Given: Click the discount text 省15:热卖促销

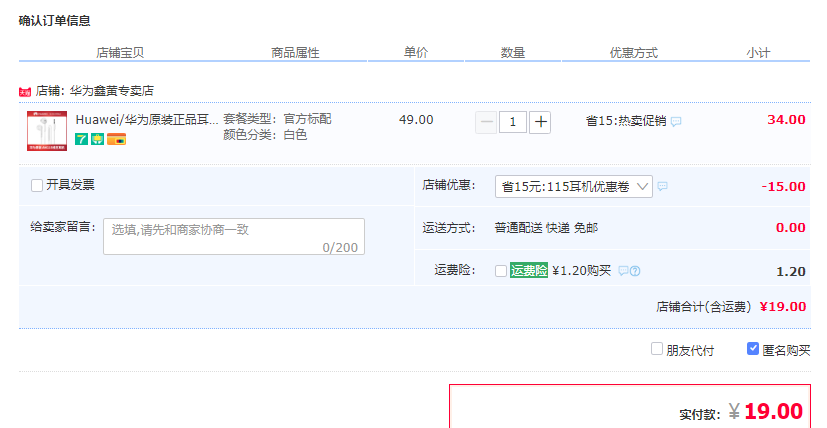Looking at the screenshot, I should click(626, 121).
